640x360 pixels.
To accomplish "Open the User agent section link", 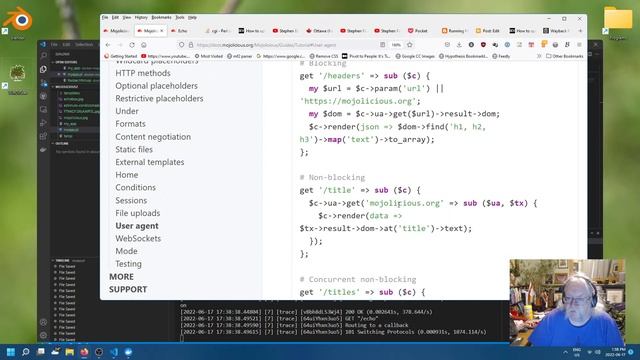I will click(x=137, y=226).
